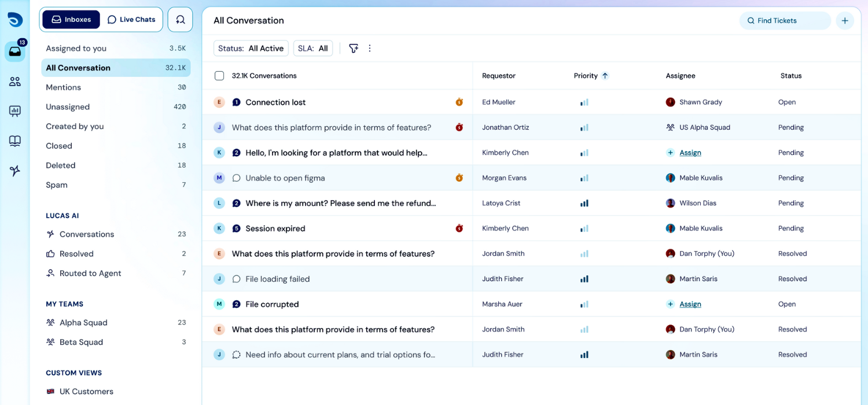Open the knowledge base book icon
This screenshot has height=405, width=868.
pyautogui.click(x=15, y=141)
